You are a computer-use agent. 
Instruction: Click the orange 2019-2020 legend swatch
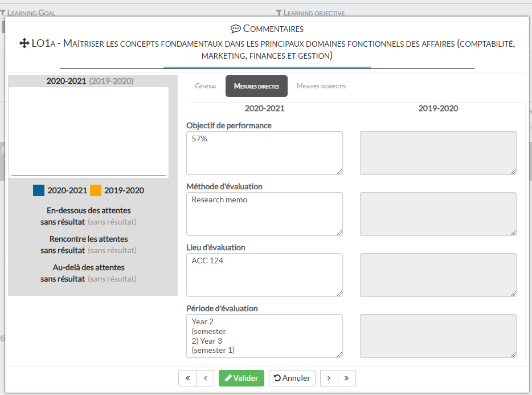(96, 190)
